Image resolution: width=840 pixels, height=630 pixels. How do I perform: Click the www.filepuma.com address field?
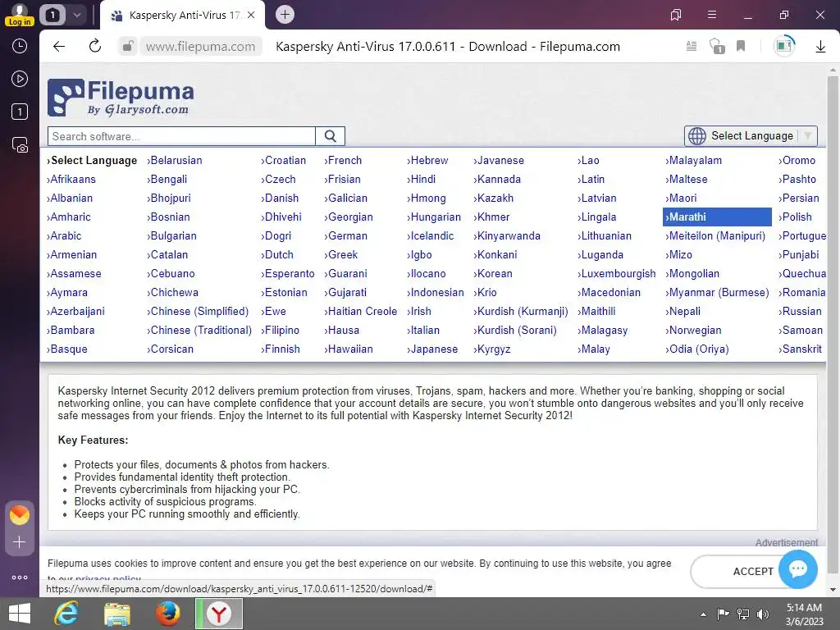(x=200, y=47)
